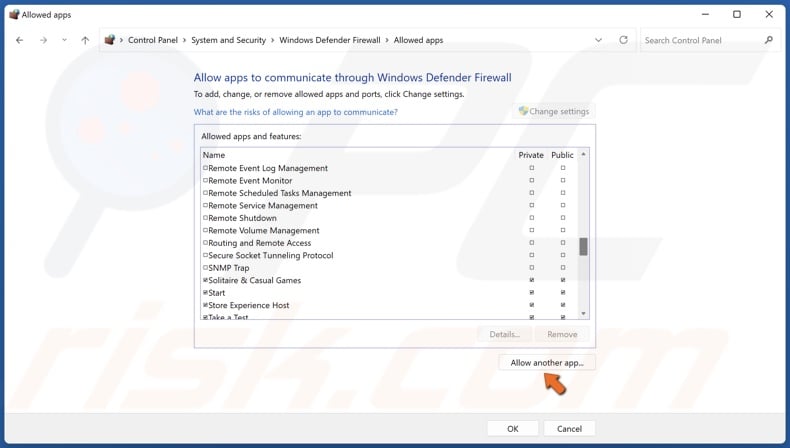Screen dimensions: 790x448
Task: Uncheck Solitaire & Casual Games checkbox
Action: (x=206, y=280)
